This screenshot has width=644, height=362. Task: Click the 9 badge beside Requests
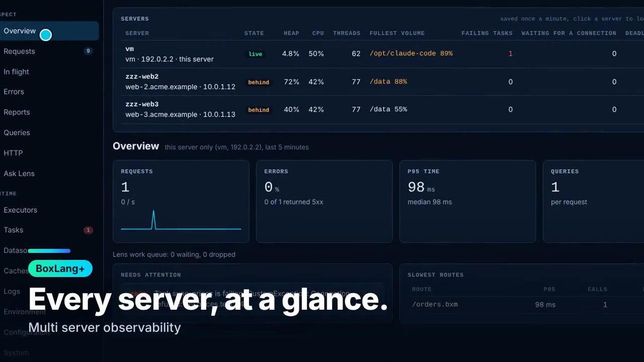coord(88,51)
